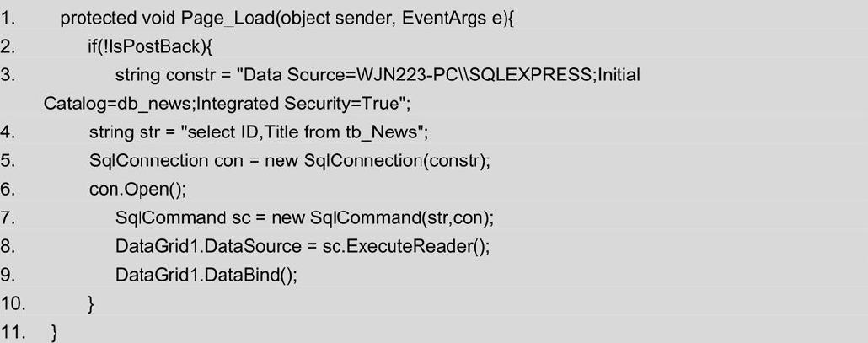Click the line number 1 label
The width and height of the screenshot is (868, 343).
click(8, 19)
